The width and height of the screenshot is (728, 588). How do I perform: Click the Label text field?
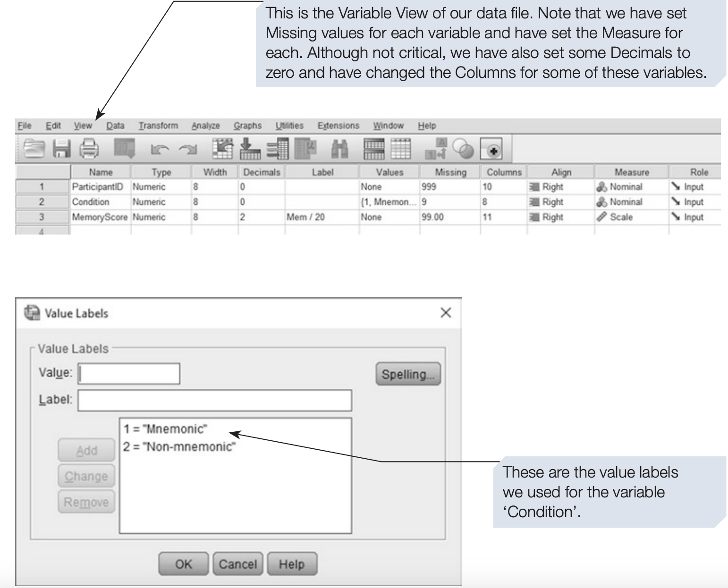point(214,400)
